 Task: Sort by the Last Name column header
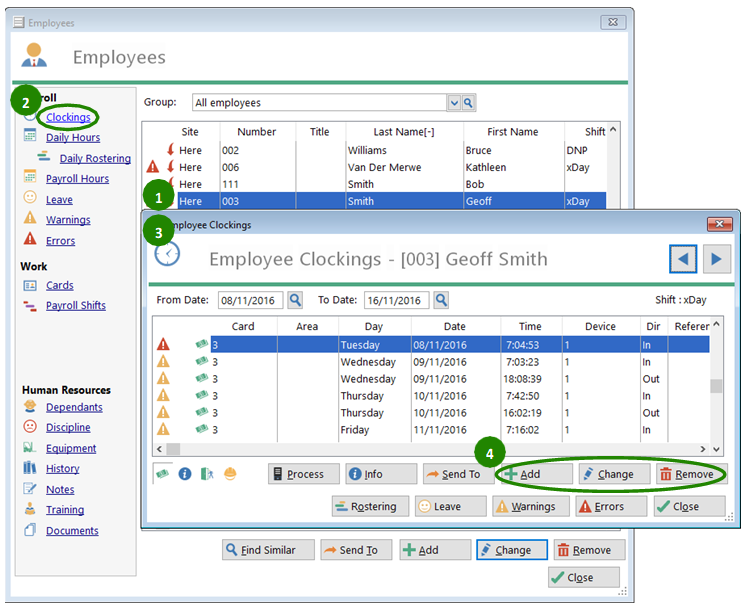tap(404, 132)
